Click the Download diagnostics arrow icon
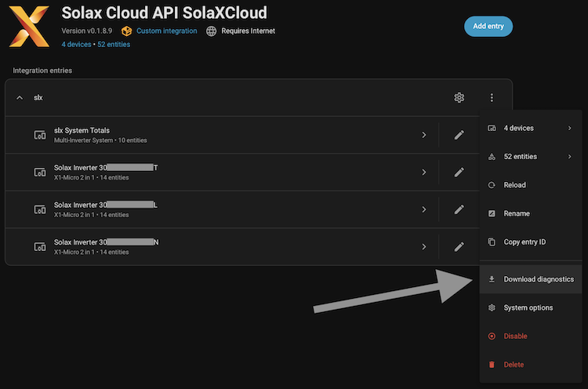 point(492,279)
